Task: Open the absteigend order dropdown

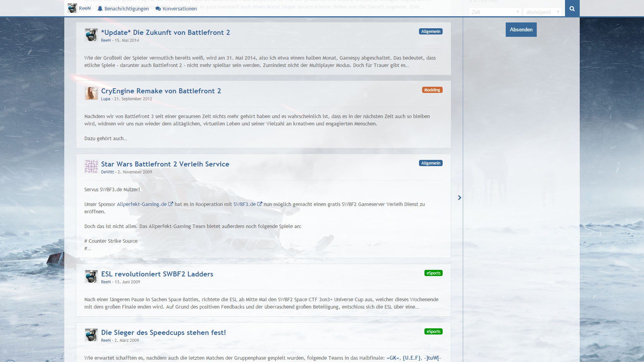Action: point(542,12)
